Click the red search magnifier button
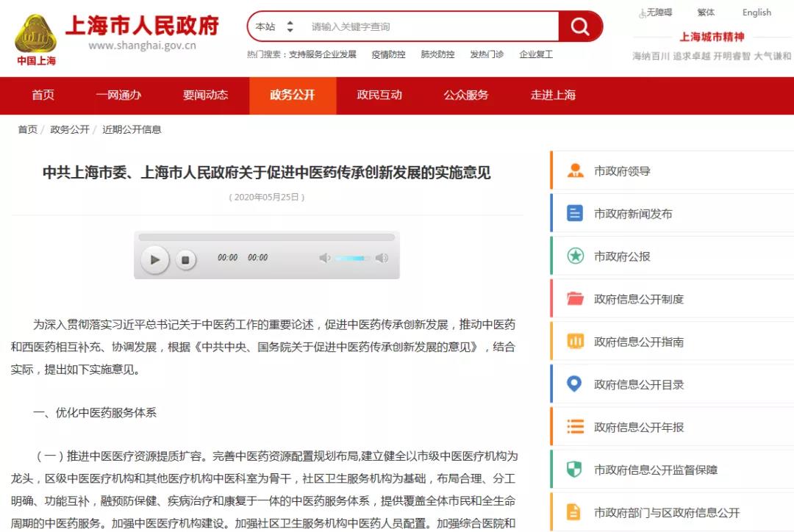 pos(580,27)
